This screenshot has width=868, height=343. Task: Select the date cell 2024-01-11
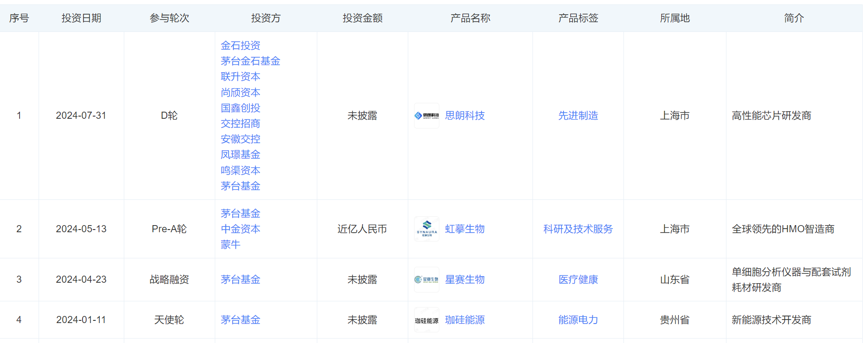tap(81, 320)
